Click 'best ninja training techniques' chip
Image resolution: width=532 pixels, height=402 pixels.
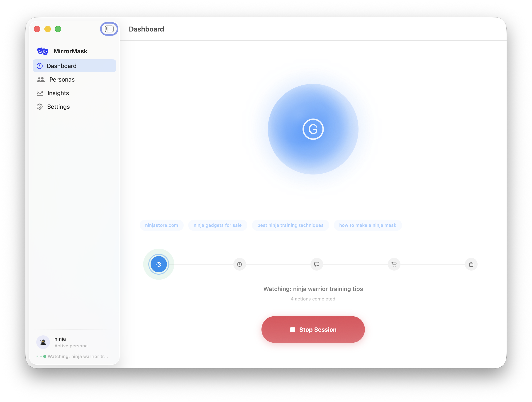click(x=290, y=225)
